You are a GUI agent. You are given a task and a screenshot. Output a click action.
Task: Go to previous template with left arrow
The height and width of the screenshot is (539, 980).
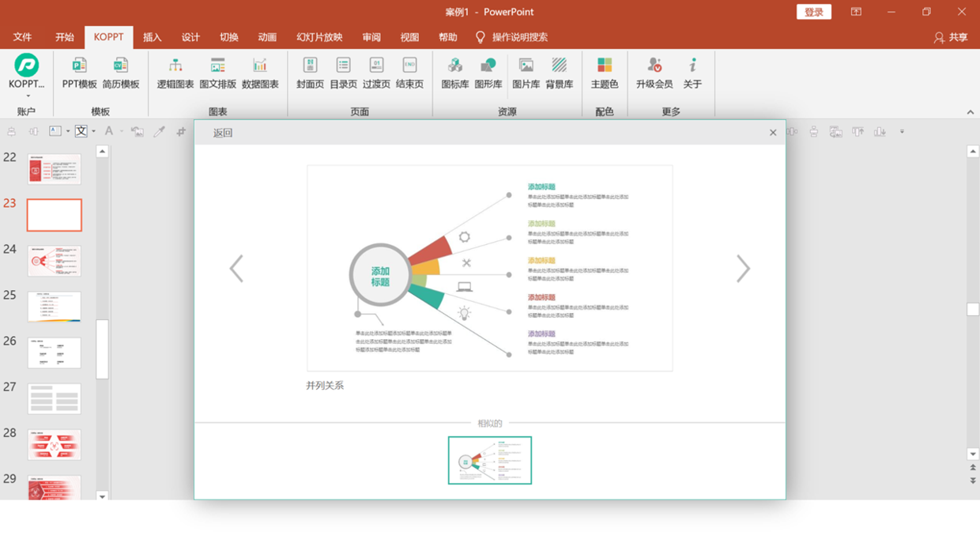pos(236,269)
